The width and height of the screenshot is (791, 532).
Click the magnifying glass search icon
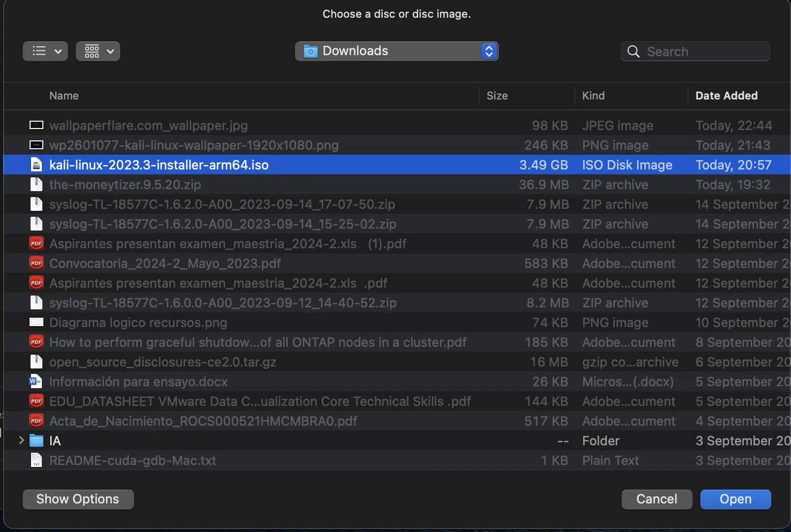pos(633,52)
